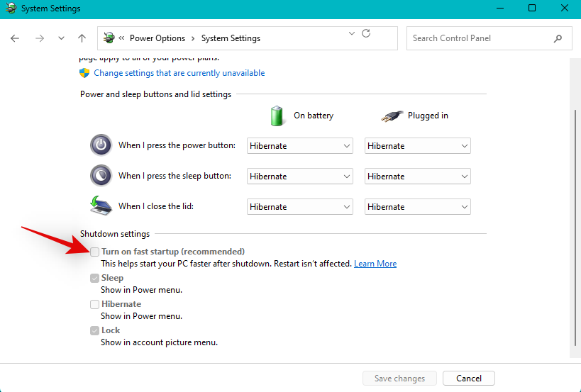The width and height of the screenshot is (581, 392).
Task: Open the Learn More link
Action: (375, 264)
